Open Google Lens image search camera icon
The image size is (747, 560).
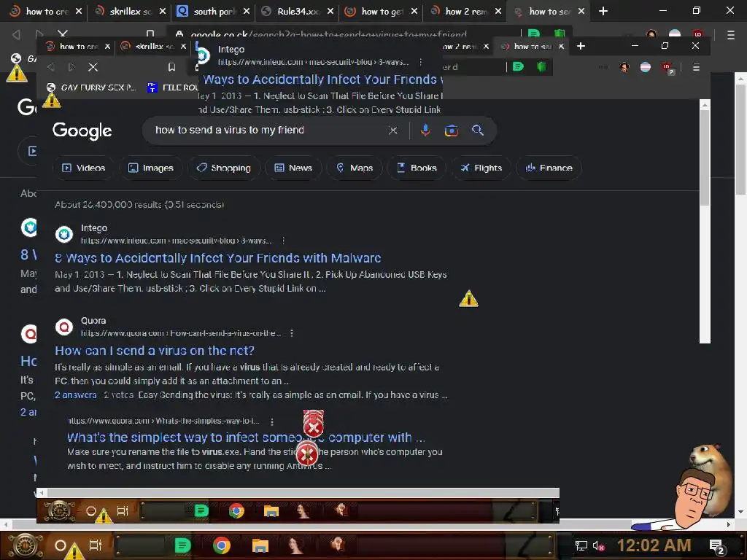tap(451, 130)
